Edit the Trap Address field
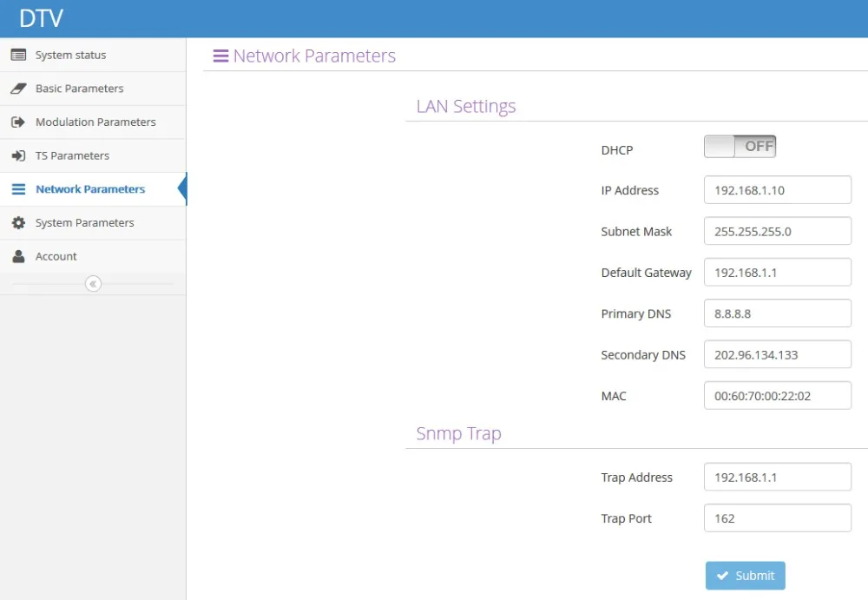 click(x=777, y=477)
